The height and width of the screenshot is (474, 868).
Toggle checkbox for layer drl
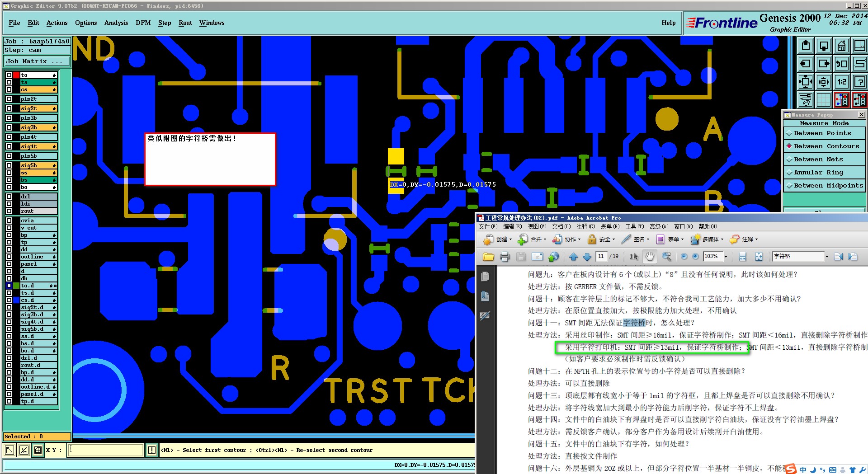[x=9, y=197]
